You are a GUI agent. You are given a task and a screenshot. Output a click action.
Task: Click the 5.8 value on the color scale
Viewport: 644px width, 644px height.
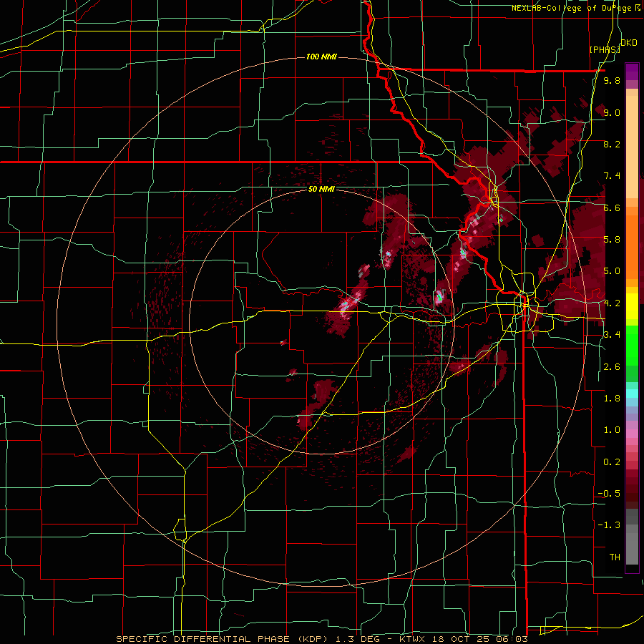[612, 240]
